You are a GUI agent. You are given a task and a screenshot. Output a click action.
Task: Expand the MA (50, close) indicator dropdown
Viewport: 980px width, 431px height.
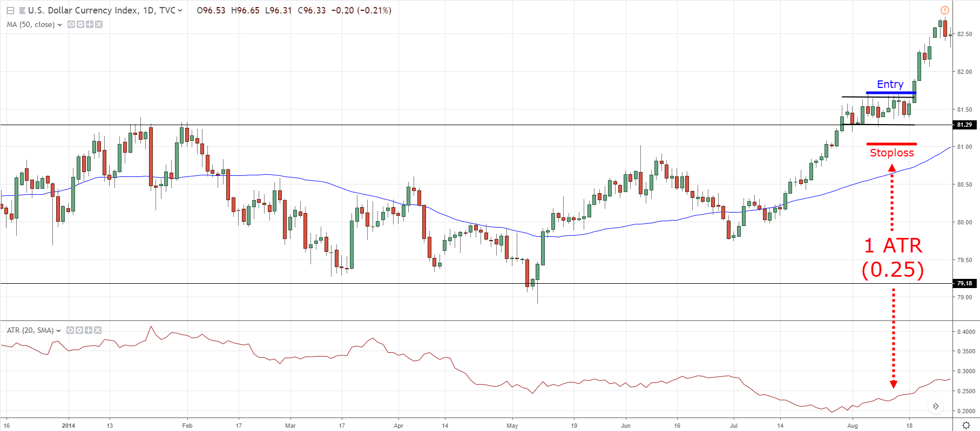click(x=59, y=25)
